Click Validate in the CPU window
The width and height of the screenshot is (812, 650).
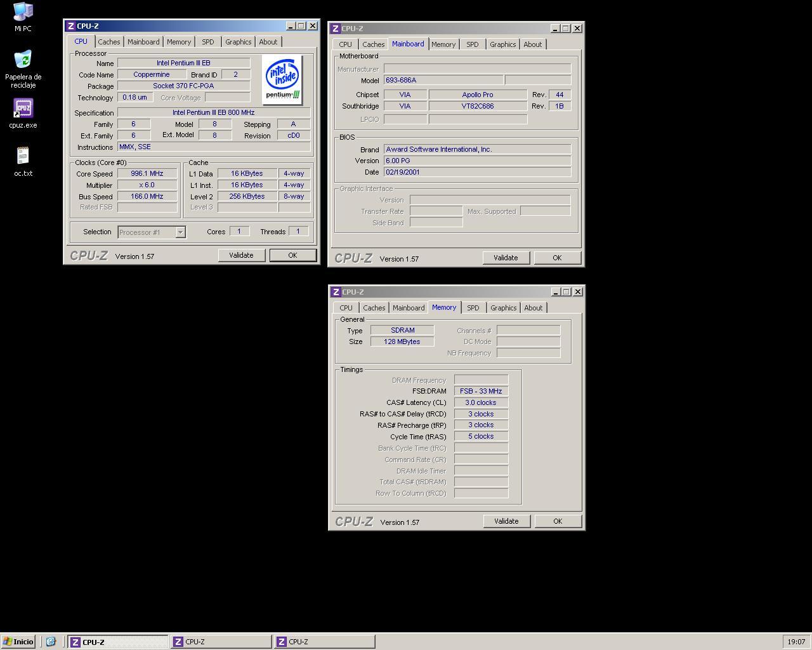241,255
